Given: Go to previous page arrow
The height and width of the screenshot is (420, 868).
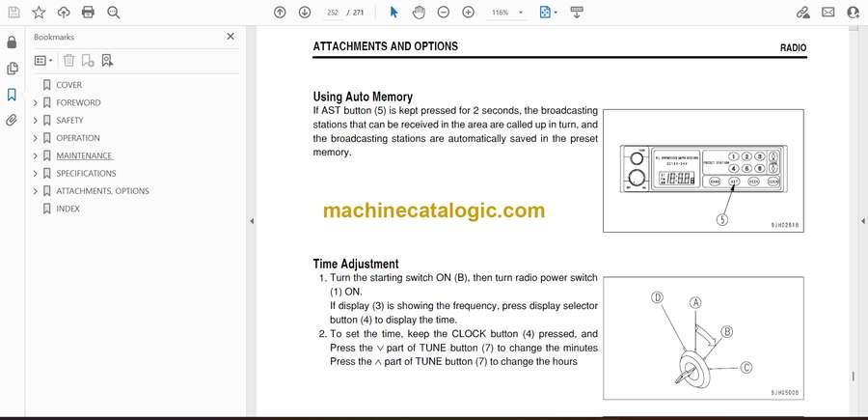Looking at the screenshot, I should [280, 13].
